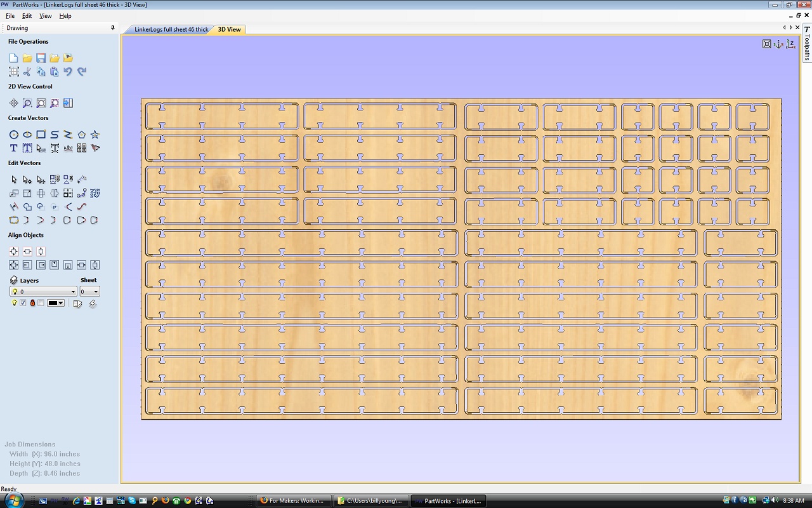Switch to LinkerLogs full sheet tab
Viewport: 812px width, 508px height.
point(171,29)
